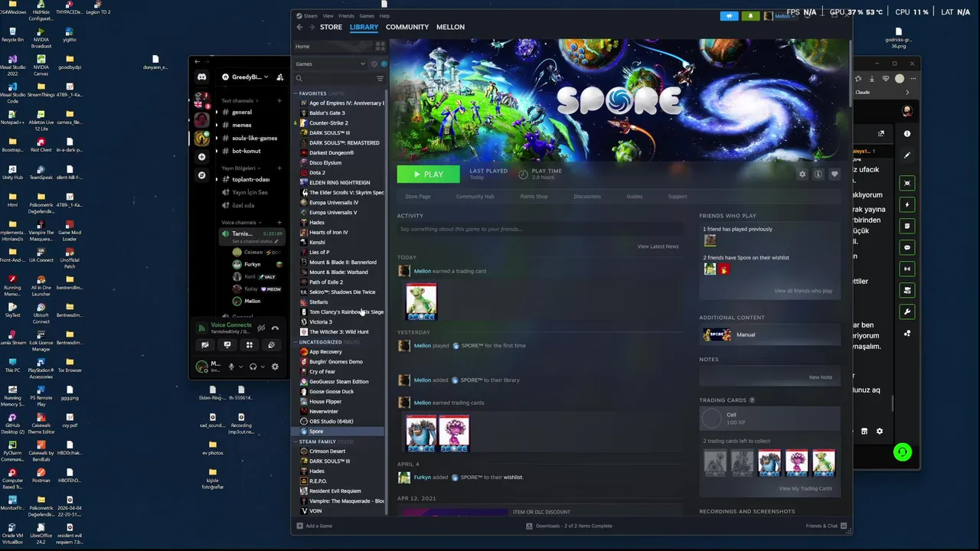980x551 pixels.
Task: Open Spore Community Hub tab
Action: [x=475, y=197]
